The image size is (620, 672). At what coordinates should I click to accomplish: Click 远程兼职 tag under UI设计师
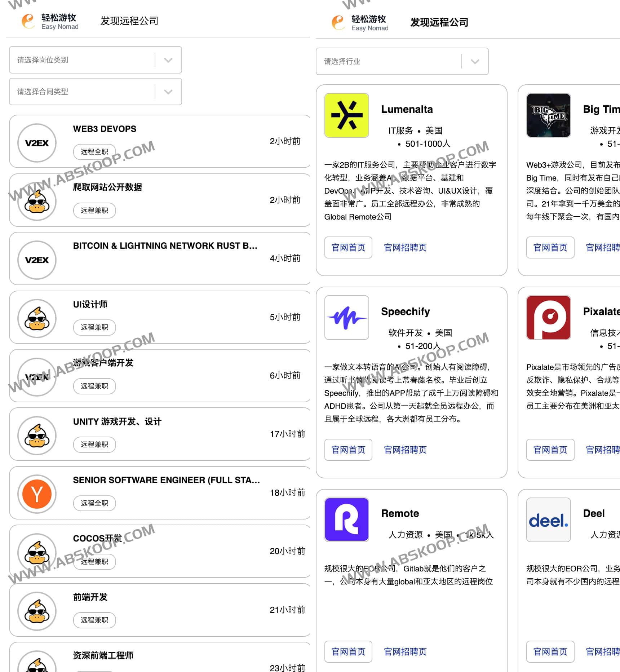(94, 327)
